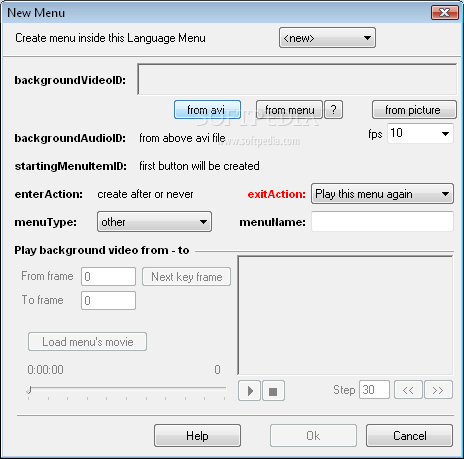464x459 pixels.
Task: Click the To frame input field
Action: coord(108,300)
